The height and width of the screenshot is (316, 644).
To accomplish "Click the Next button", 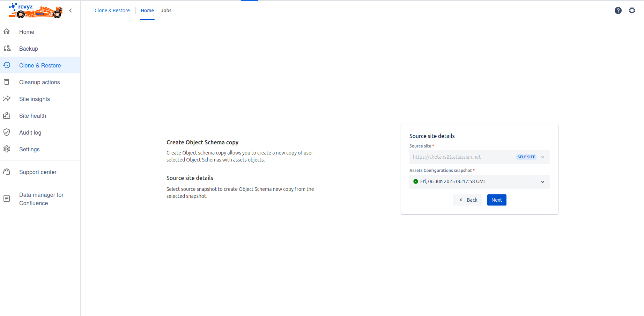I will click(x=496, y=200).
